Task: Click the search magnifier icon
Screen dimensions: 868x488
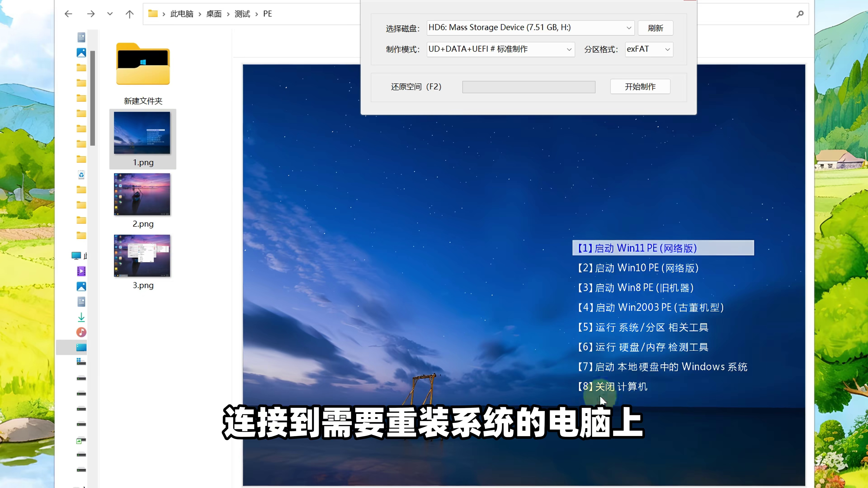Action: pos(800,14)
